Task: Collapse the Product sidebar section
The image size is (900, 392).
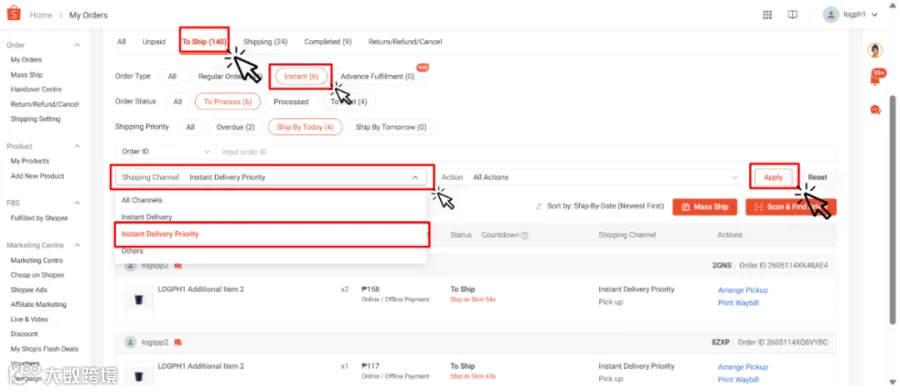Action: pos(77,146)
